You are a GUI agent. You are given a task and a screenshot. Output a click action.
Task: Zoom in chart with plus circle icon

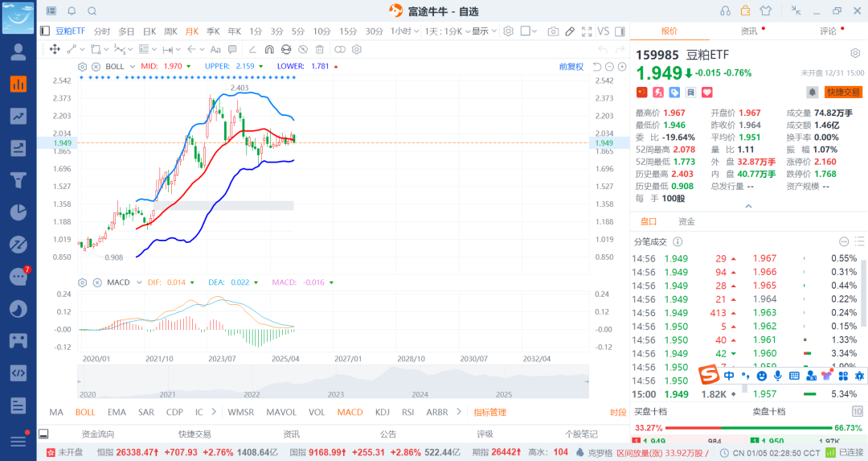622,67
